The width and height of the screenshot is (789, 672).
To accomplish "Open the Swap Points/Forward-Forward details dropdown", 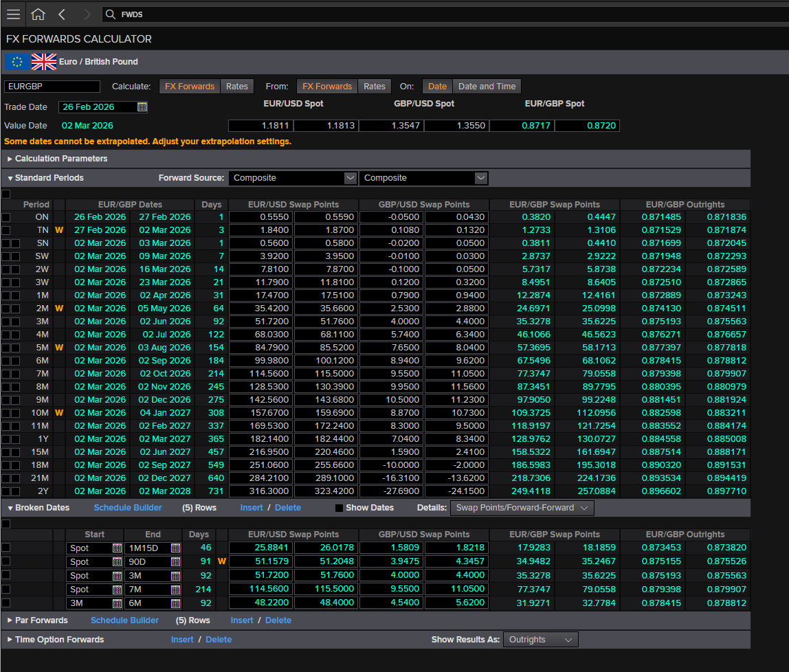I will point(522,508).
